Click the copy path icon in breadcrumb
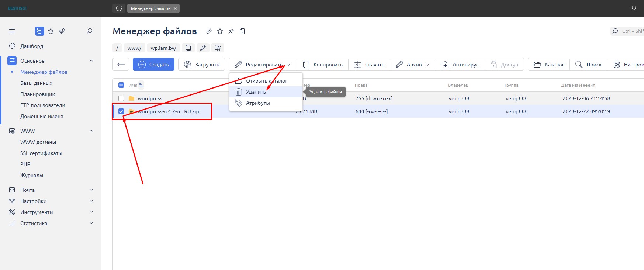 188,48
